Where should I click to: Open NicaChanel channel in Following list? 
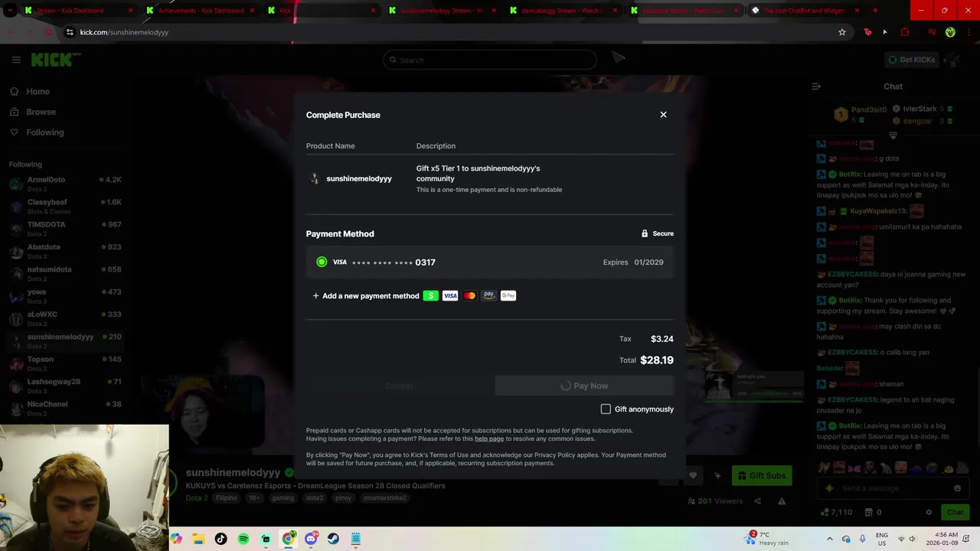coord(65,407)
